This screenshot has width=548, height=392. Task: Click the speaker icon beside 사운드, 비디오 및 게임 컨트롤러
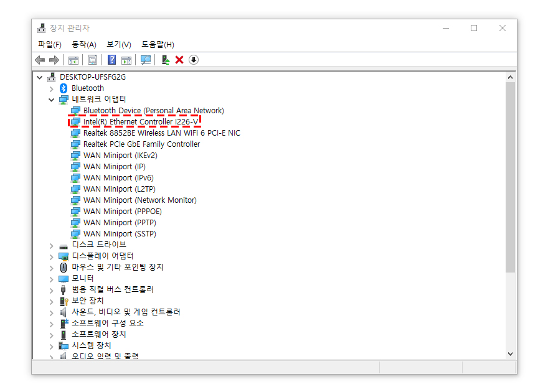coord(64,312)
